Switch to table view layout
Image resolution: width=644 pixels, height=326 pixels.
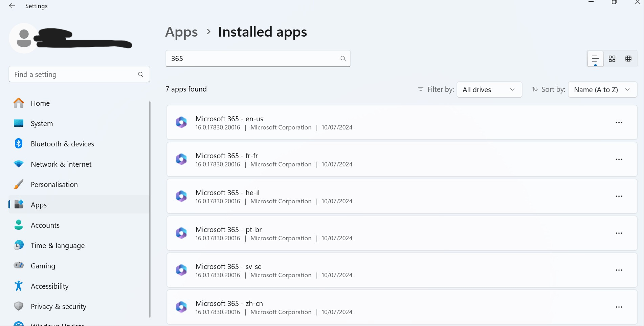[628, 59]
